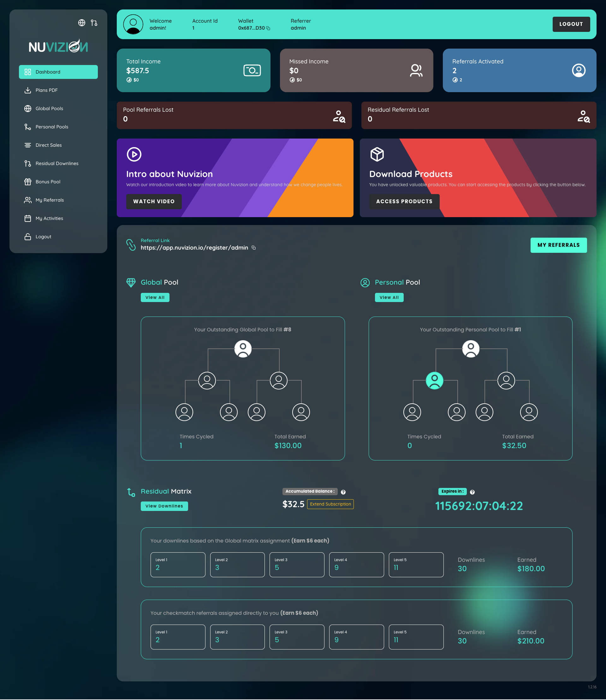
Task: Click Global Pool Total Earned $130.00
Action: tap(288, 445)
